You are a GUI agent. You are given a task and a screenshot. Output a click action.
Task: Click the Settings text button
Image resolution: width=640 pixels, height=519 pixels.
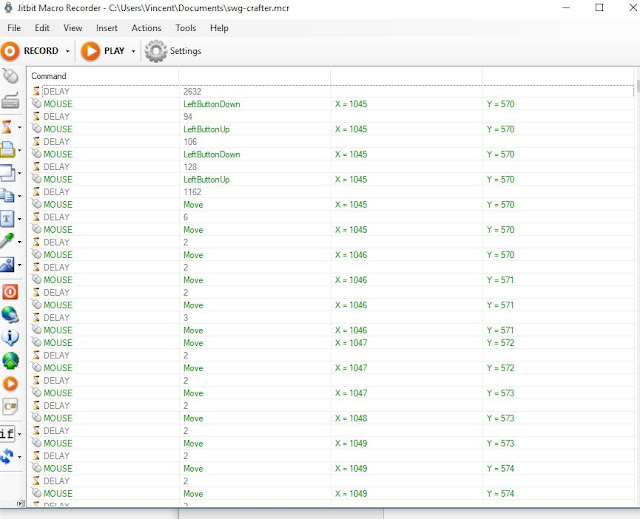pyautogui.click(x=186, y=51)
